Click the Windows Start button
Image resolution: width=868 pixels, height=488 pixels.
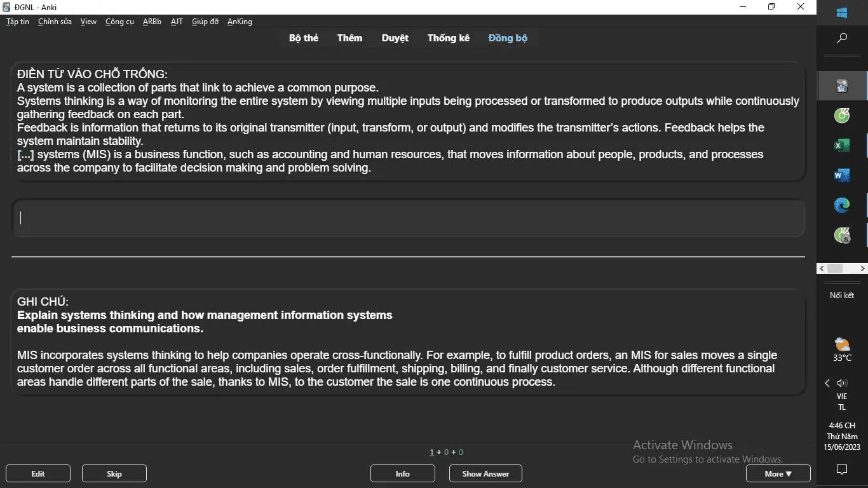point(842,13)
